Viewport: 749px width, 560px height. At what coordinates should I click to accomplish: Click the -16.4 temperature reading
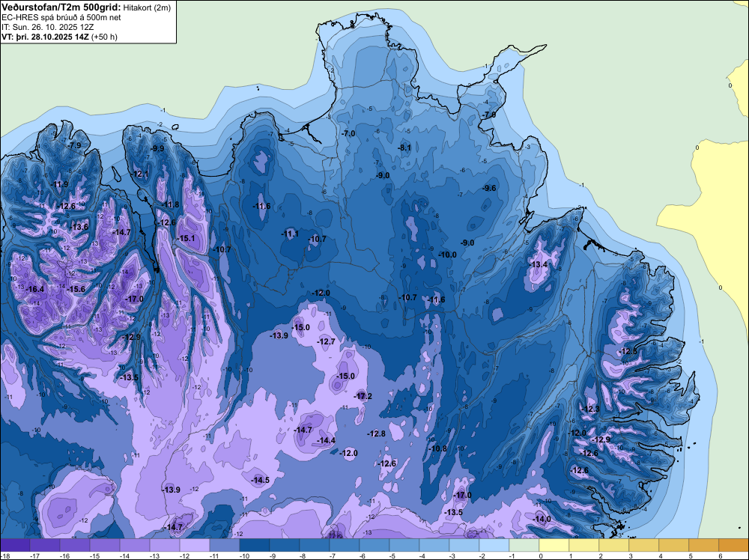tap(35, 289)
